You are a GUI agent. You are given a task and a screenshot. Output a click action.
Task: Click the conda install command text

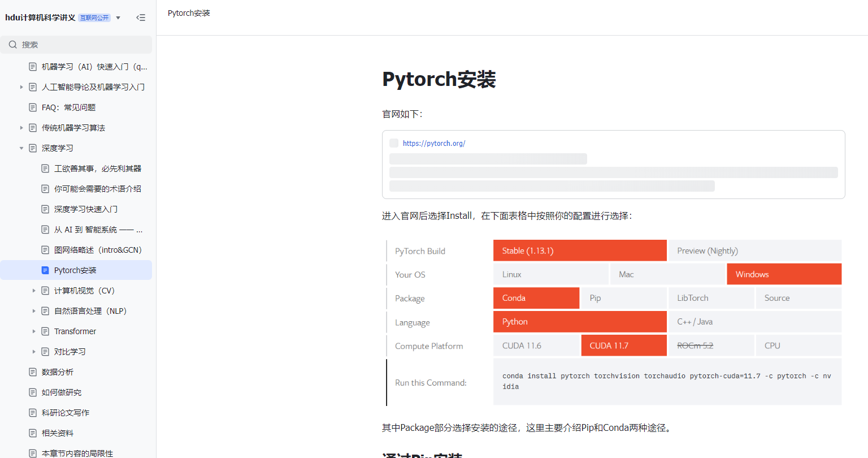667,381
